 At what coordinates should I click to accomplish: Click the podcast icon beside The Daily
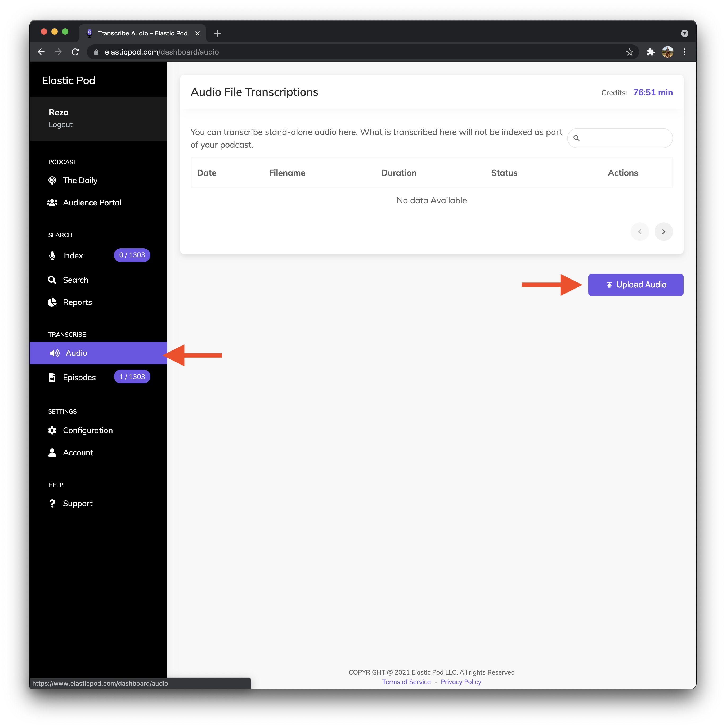tap(52, 181)
